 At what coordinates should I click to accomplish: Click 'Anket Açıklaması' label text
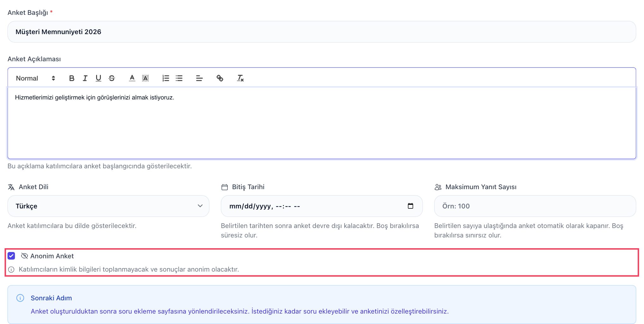(x=34, y=59)
